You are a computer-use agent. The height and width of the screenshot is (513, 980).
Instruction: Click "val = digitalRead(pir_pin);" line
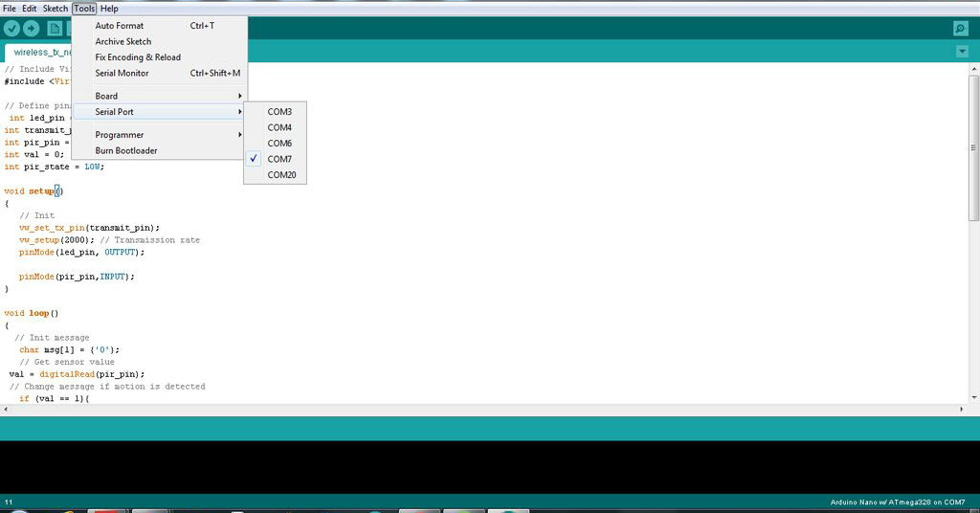point(77,374)
